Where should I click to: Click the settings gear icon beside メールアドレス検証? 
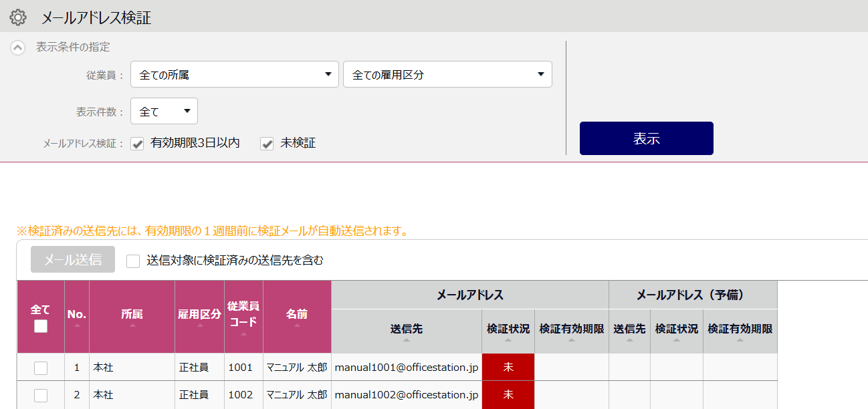pos(17,17)
